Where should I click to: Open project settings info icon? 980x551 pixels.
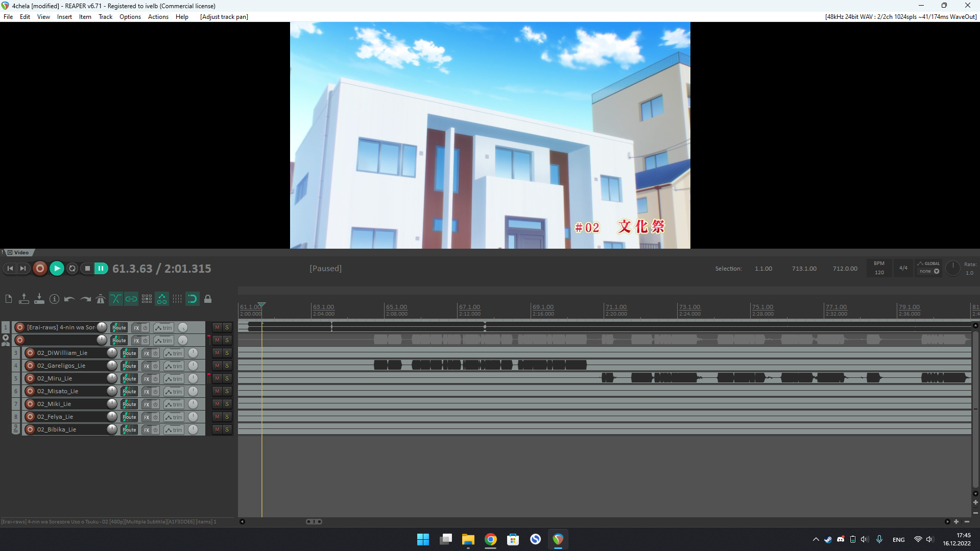[54, 299]
